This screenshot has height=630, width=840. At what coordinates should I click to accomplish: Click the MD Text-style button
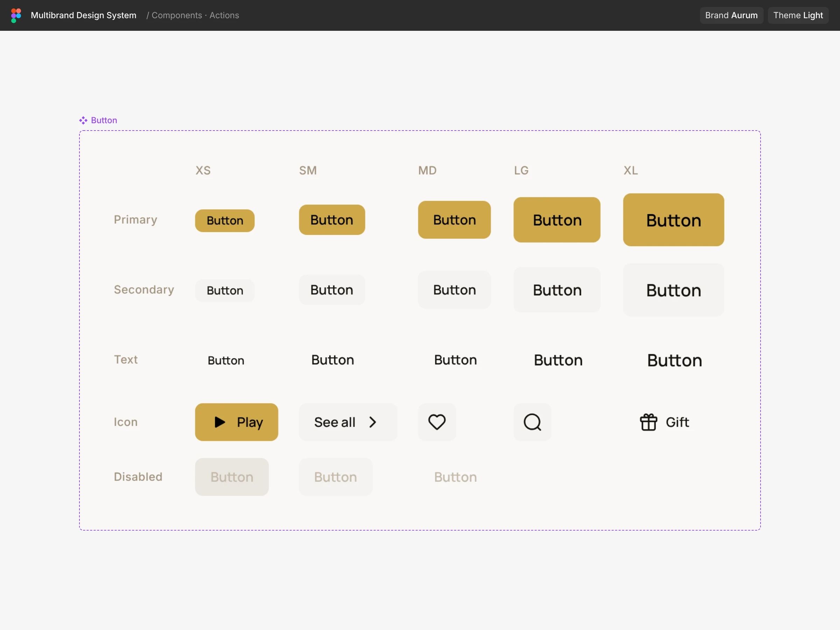tap(455, 359)
